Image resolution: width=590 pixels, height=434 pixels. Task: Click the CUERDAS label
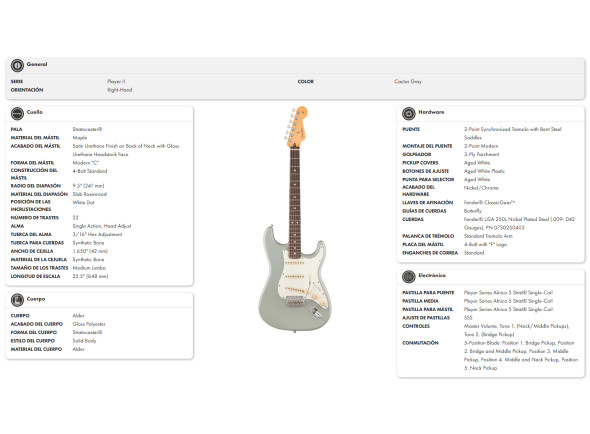(x=413, y=219)
